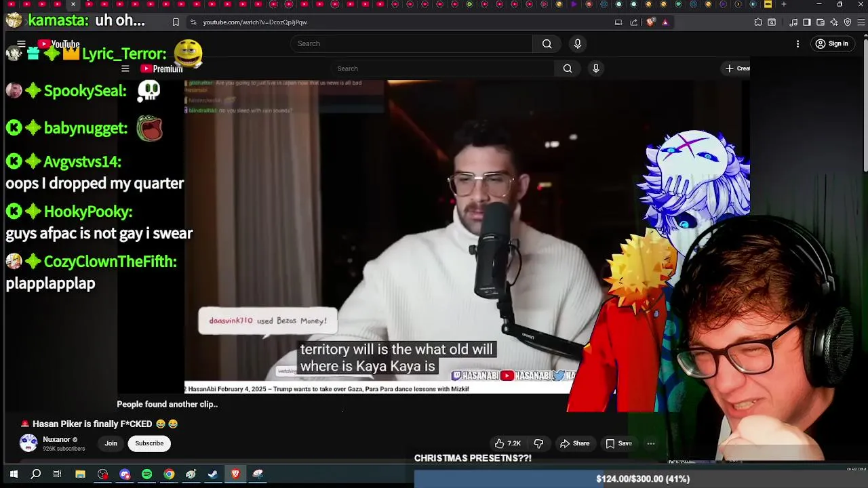
Task: Dislike the video with thumbs down
Action: (538, 443)
